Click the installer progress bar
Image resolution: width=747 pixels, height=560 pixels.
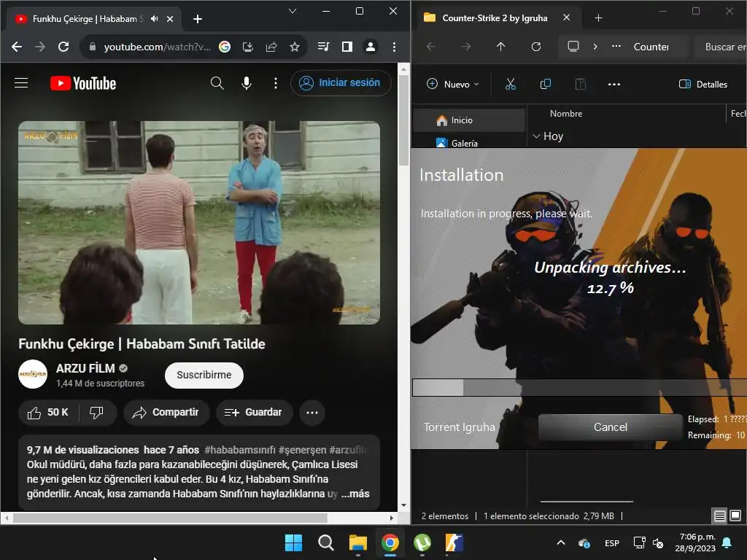(579, 387)
